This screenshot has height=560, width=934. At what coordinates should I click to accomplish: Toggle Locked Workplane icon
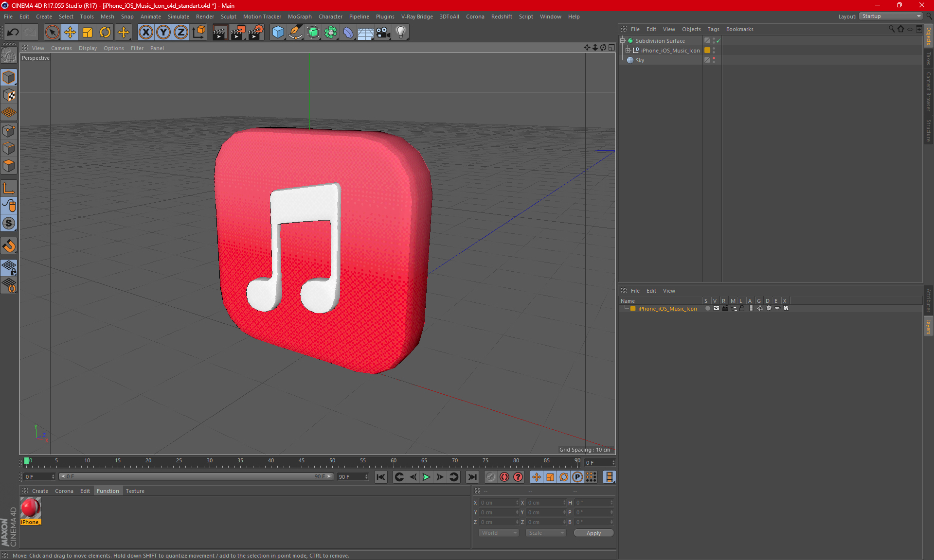[9, 267]
